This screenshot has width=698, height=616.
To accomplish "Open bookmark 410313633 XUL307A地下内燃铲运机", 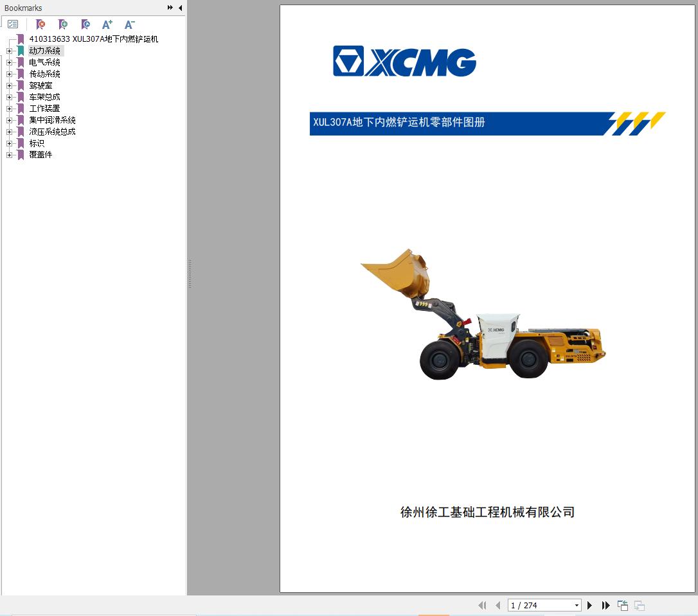I will click(93, 39).
